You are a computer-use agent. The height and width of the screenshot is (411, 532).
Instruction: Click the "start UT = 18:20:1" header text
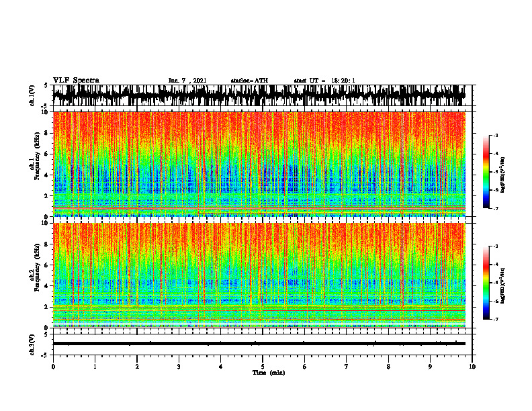tap(324, 81)
